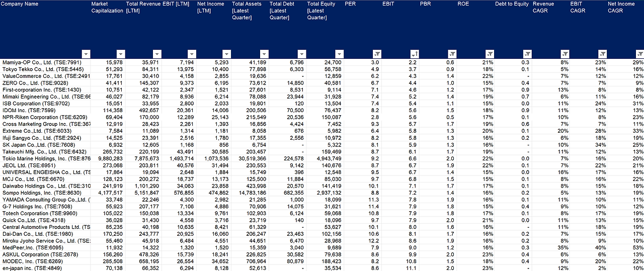Image resolution: width=644 pixels, height=271 pixels.
Task: Select the "First-corporation Inc. (TSE:1430)" cell
Action: click(x=45, y=89)
